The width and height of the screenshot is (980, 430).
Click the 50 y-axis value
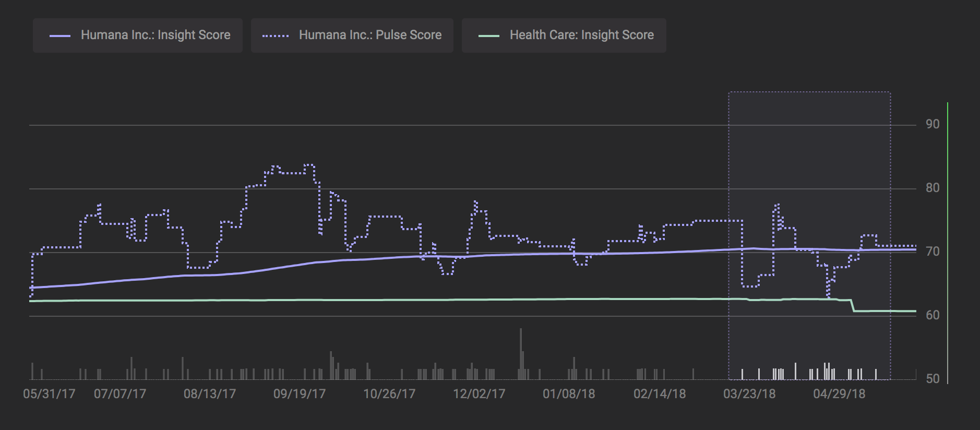click(933, 379)
